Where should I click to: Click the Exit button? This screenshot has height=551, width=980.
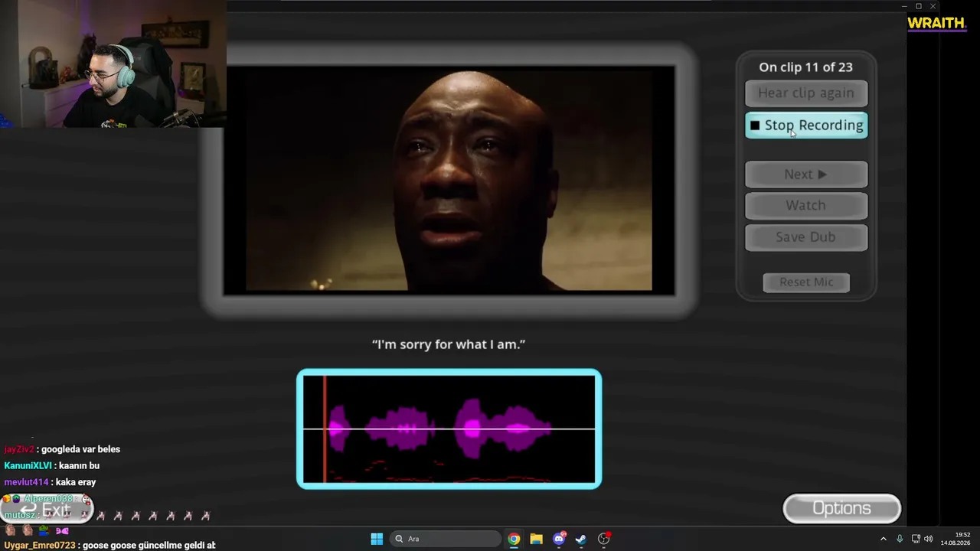(46, 510)
